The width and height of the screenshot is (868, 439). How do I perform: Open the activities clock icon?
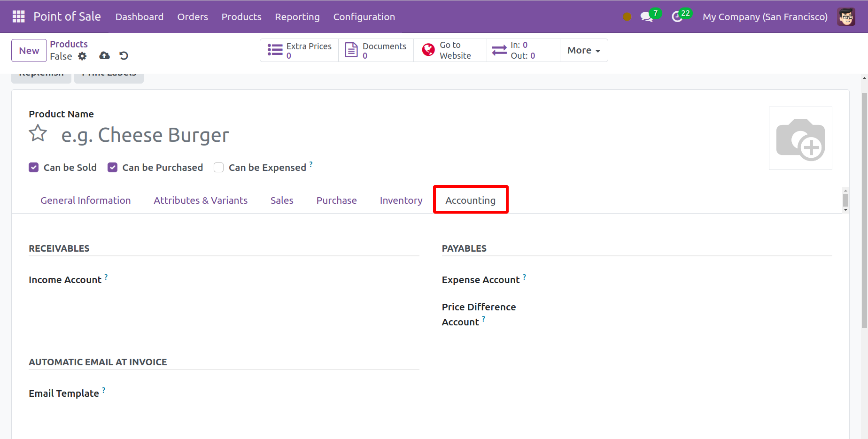tap(677, 17)
